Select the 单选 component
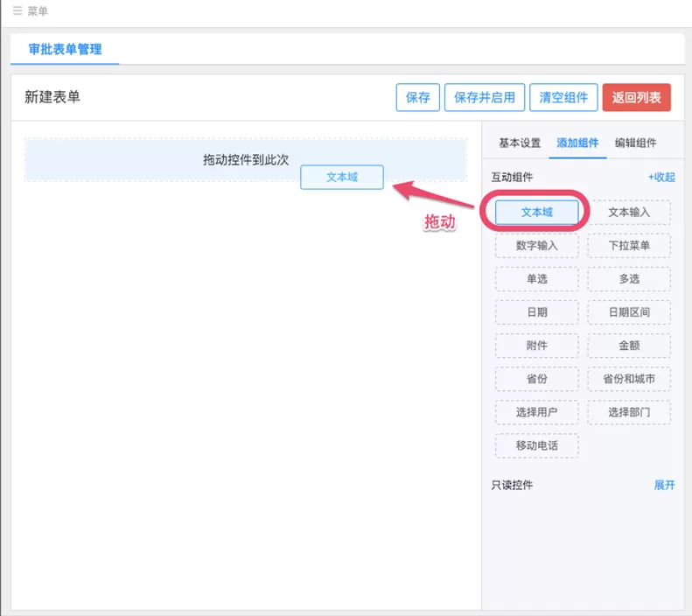692x616 pixels. pyautogui.click(x=536, y=279)
